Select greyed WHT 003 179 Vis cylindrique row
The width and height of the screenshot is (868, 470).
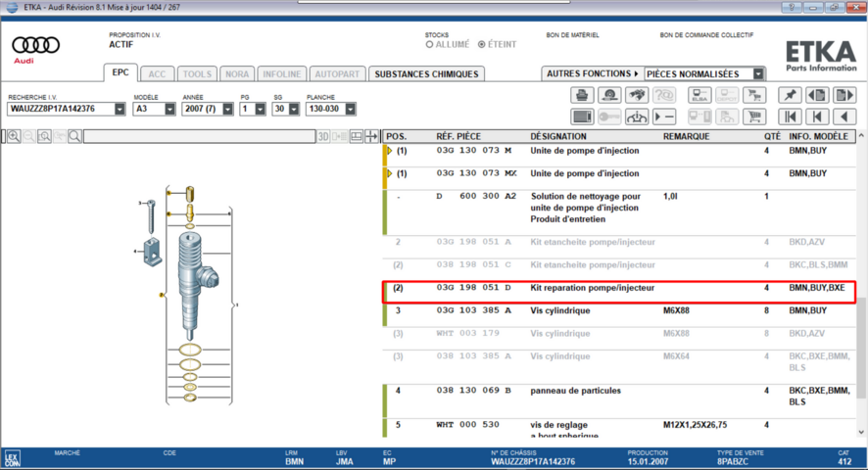[619, 338]
